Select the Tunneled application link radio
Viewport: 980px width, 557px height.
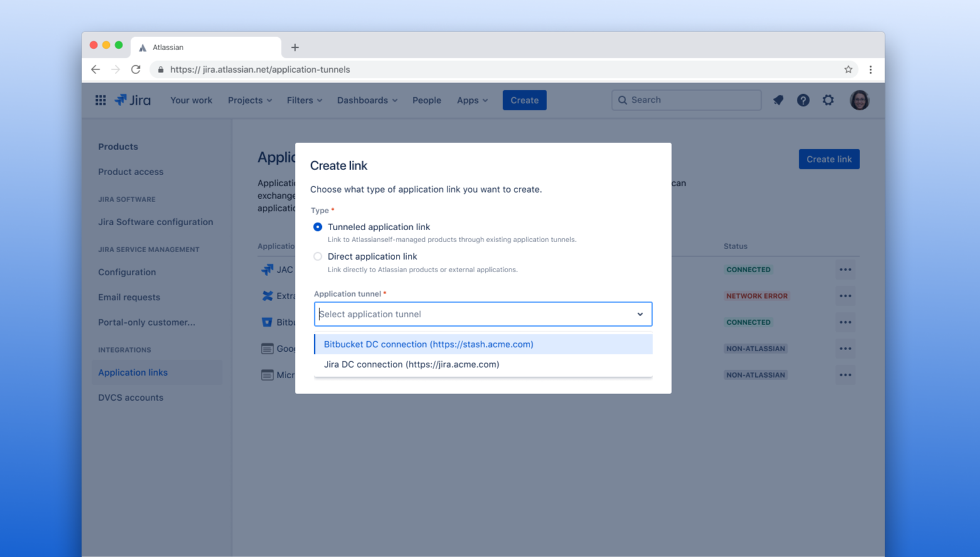tap(318, 227)
